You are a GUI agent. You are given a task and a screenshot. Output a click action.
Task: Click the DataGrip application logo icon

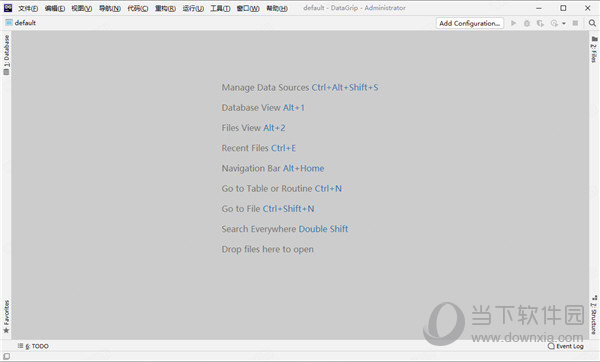[x=8, y=8]
